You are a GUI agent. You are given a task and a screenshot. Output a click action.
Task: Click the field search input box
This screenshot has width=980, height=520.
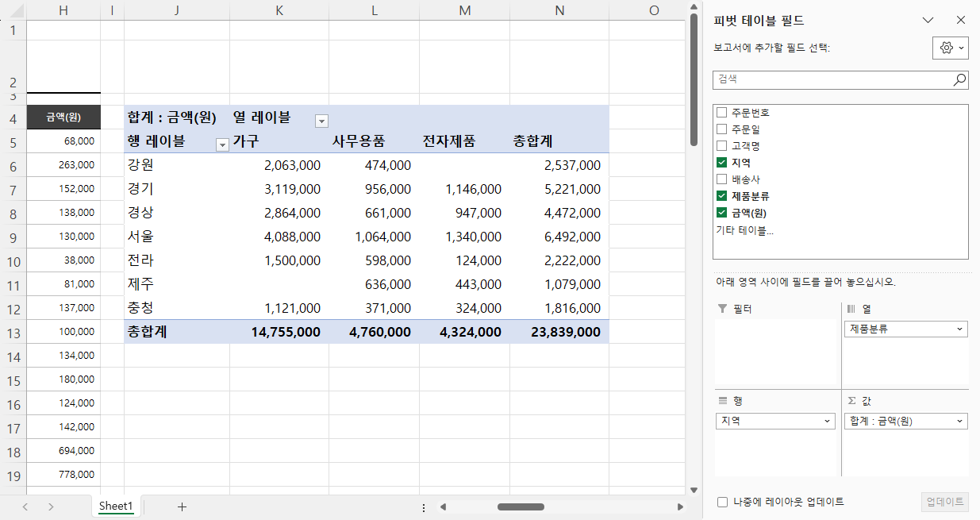[832, 79]
